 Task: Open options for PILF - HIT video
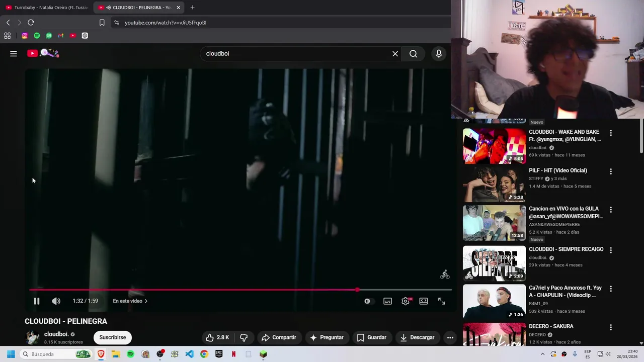[x=611, y=171]
